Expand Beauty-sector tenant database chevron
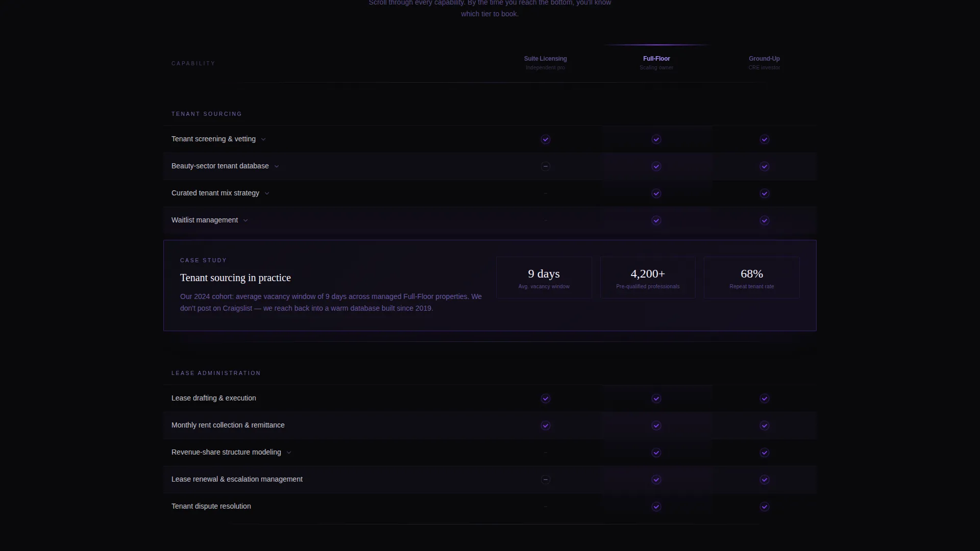 tap(277, 166)
